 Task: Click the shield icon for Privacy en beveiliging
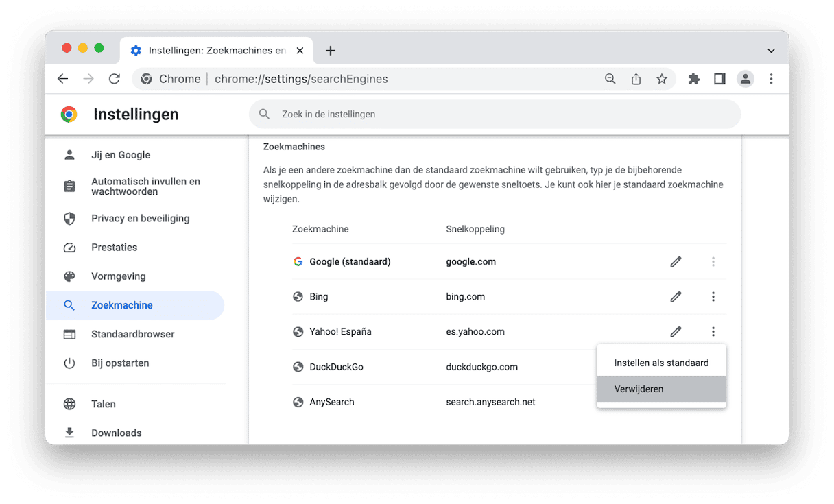[69, 219]
